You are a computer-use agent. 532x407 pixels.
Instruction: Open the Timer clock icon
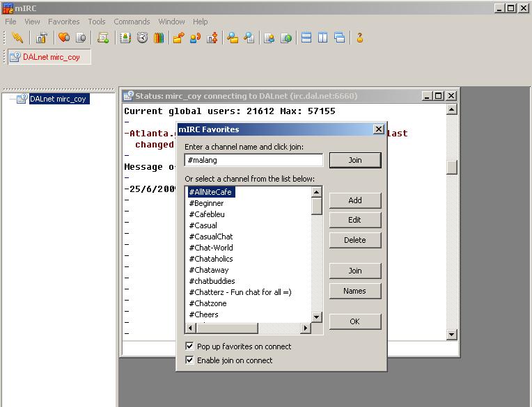142,38
